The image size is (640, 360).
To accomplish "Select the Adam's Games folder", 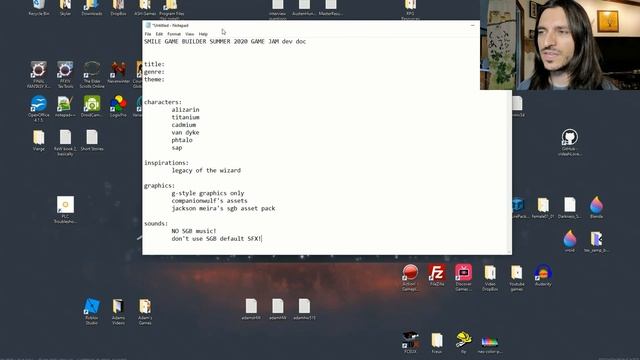I will tap(145, 311).
